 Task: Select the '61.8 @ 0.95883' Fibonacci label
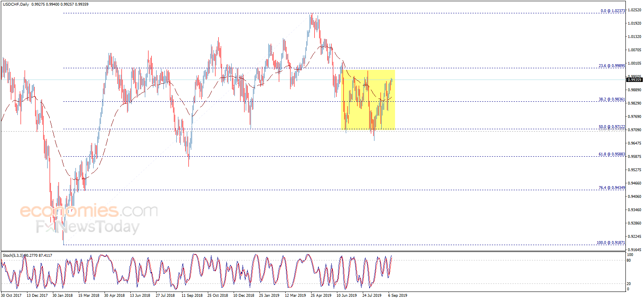pyautogui.click(x=612, y=154)
